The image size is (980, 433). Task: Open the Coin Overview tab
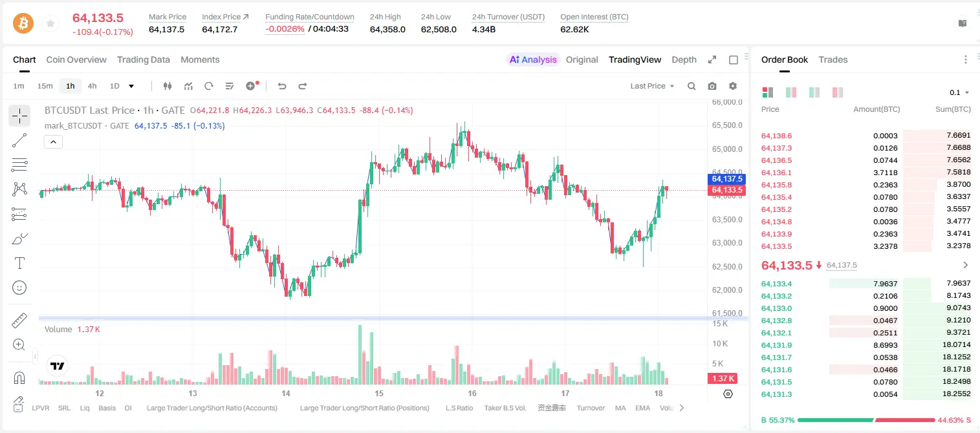click(76, 59)
